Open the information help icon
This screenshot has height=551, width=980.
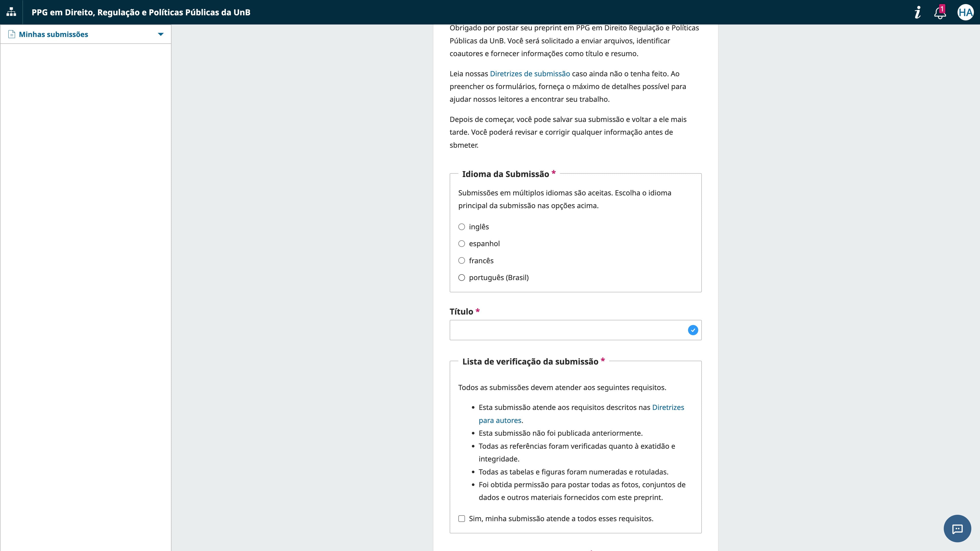pos(917,12)
